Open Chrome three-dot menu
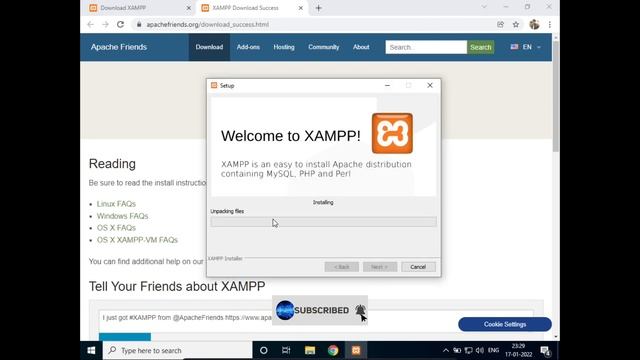Screen dimensions: 640x360 tap(550, 24)
